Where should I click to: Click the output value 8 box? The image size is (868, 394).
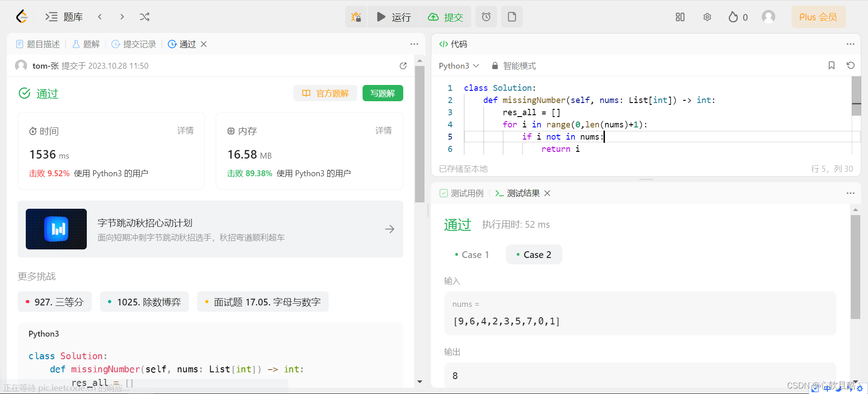[640, 375]
